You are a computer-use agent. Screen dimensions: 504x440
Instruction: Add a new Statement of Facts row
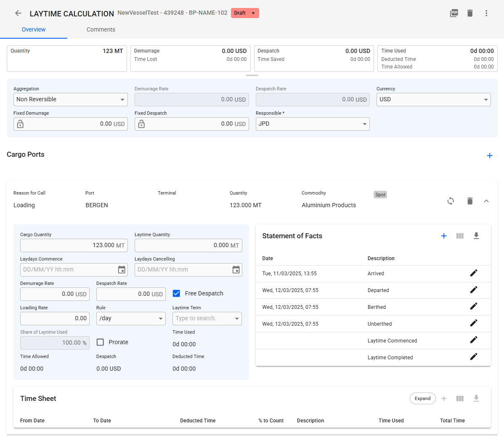pos(443,236)
